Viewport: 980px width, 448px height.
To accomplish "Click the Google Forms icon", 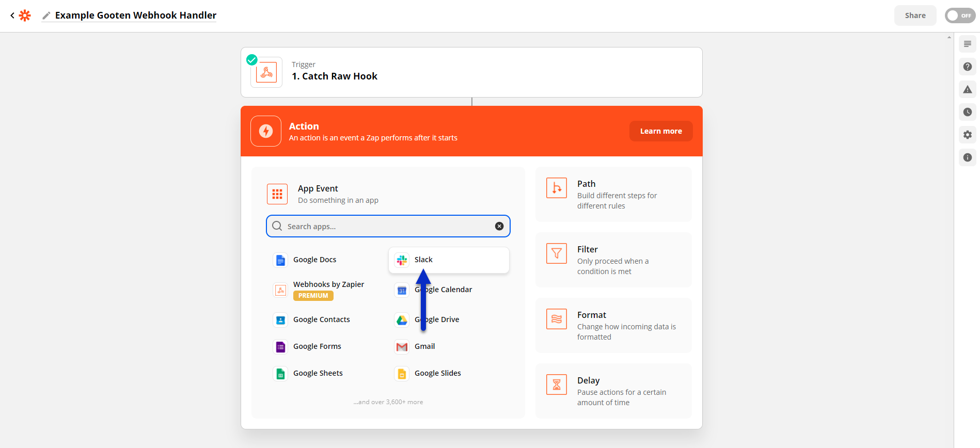I will (280, 347).
